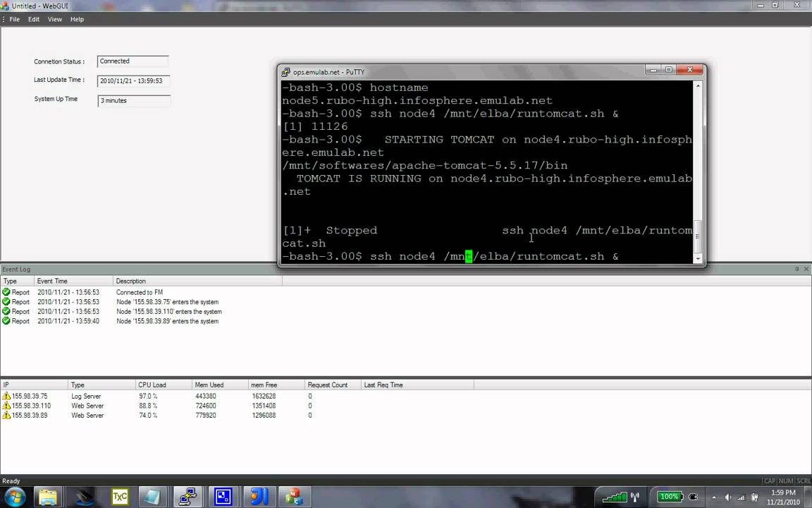
Task: Open the light blue book taskbar icon
Action: [152, 497]
